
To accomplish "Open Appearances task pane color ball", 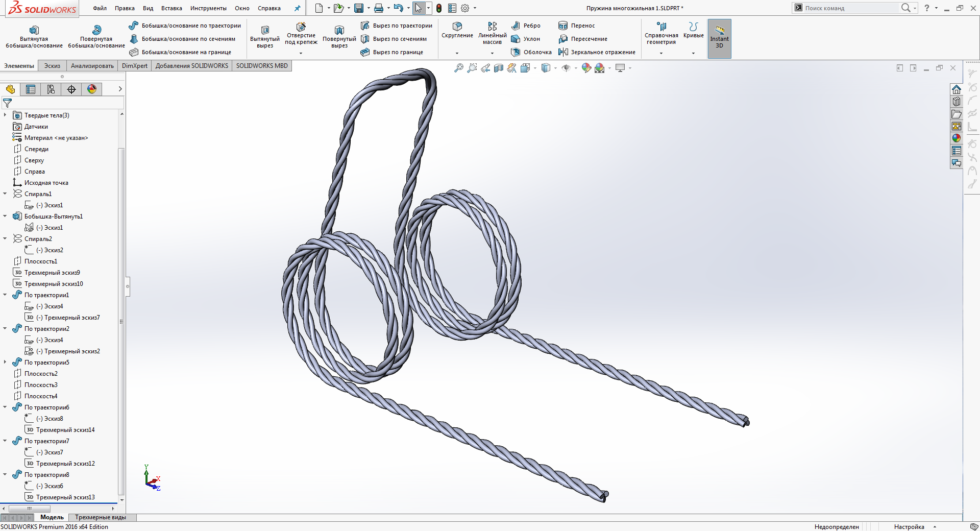I will 957,138.
